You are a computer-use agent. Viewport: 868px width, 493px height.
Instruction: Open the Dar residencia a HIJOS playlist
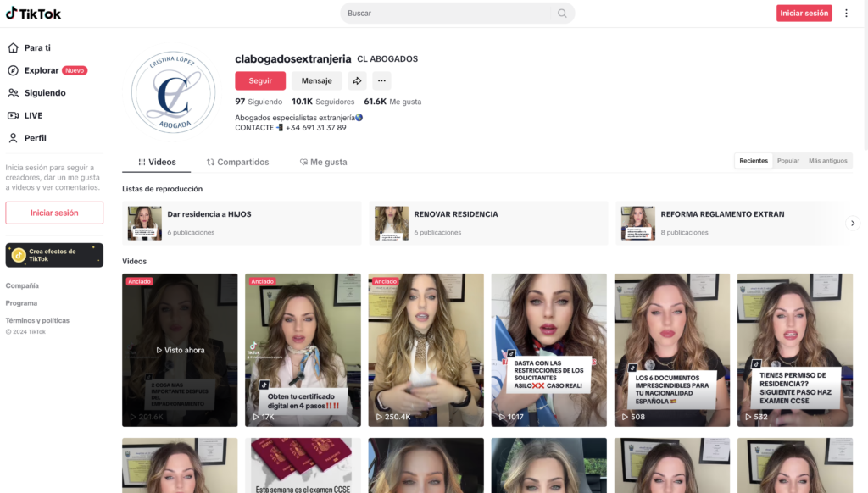[242, 223]
